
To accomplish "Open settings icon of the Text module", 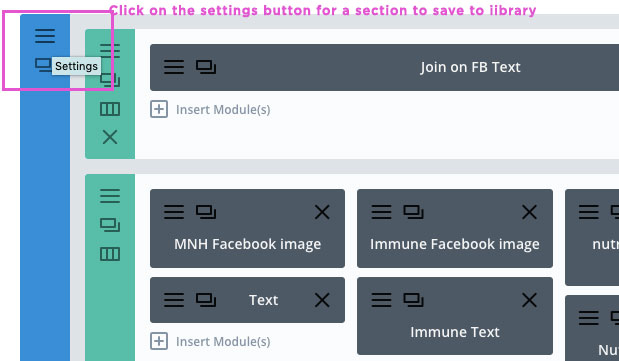I will point(174,300).
